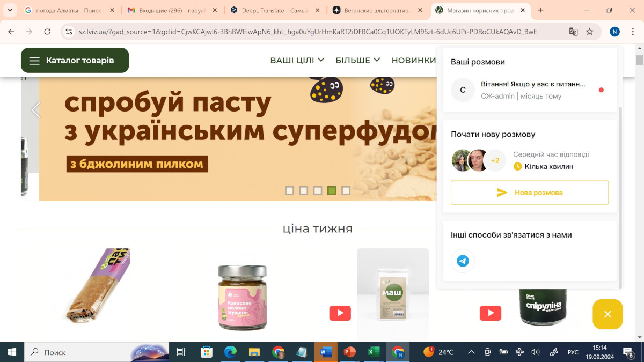The image size is (644, 362).
Task: Open Excel from the Windows taskbar
Action: 373,352
